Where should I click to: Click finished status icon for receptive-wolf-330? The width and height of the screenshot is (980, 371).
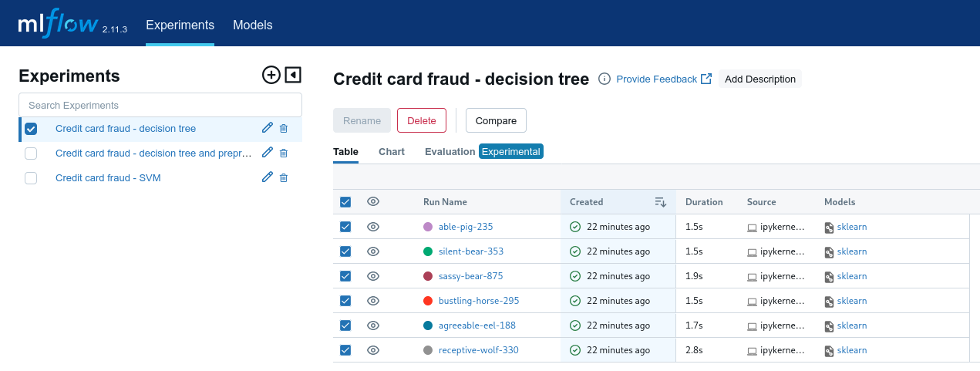(x=575, y=350)
